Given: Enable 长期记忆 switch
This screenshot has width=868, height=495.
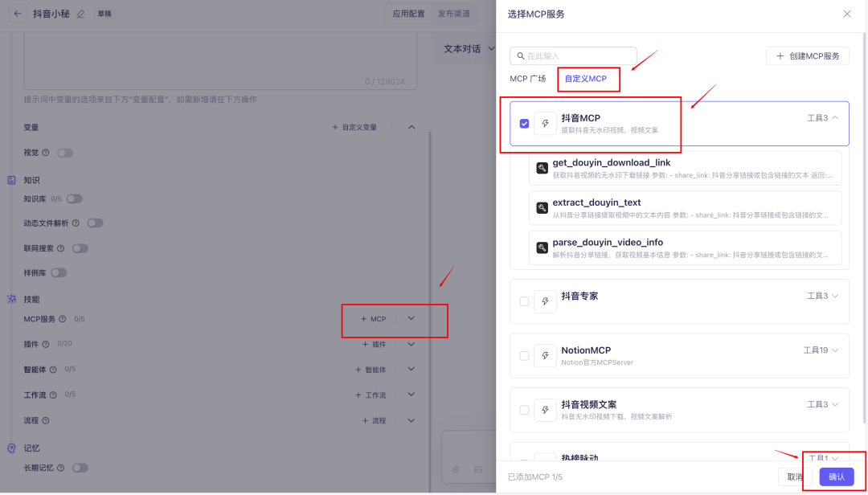Looking at the screenshot, I should tap(80, 468).
